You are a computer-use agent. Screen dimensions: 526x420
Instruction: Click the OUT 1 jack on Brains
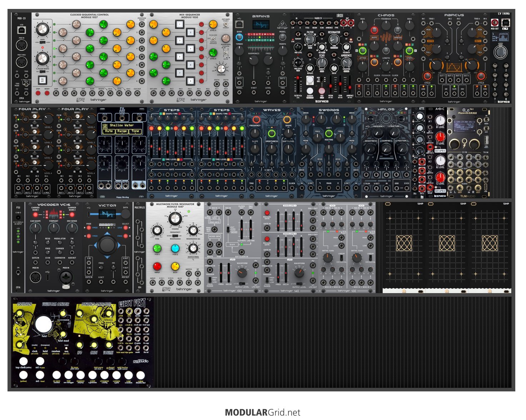239,83
